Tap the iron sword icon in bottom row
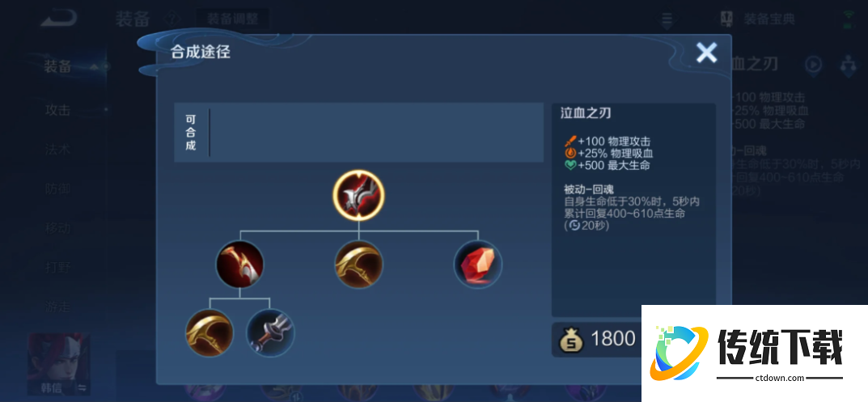 pos(270,332)
